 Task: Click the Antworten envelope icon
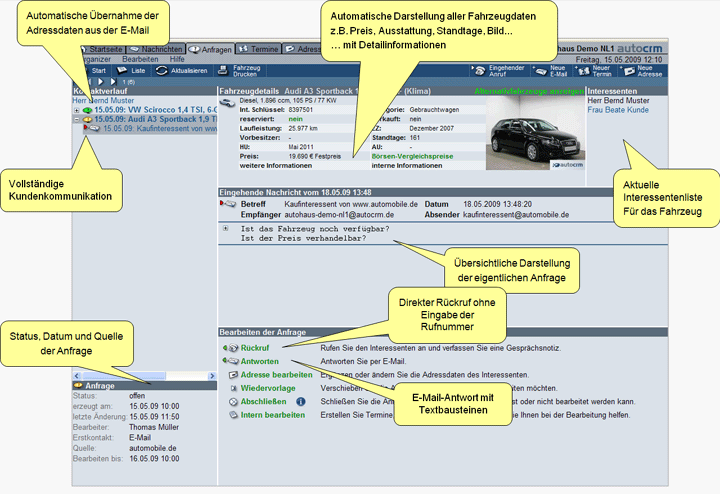point(231,361)
